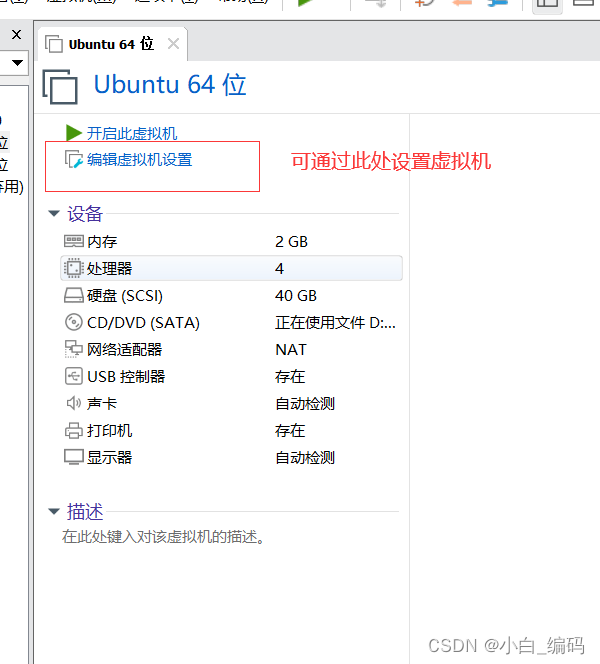
Task: Select the 内存 device row
Action: 231,241
